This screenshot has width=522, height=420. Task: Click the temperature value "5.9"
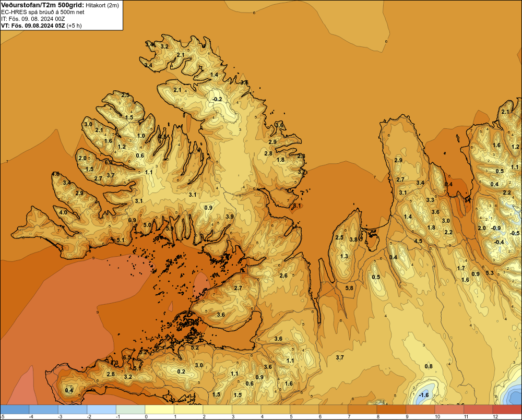click(x=170, y=229)
